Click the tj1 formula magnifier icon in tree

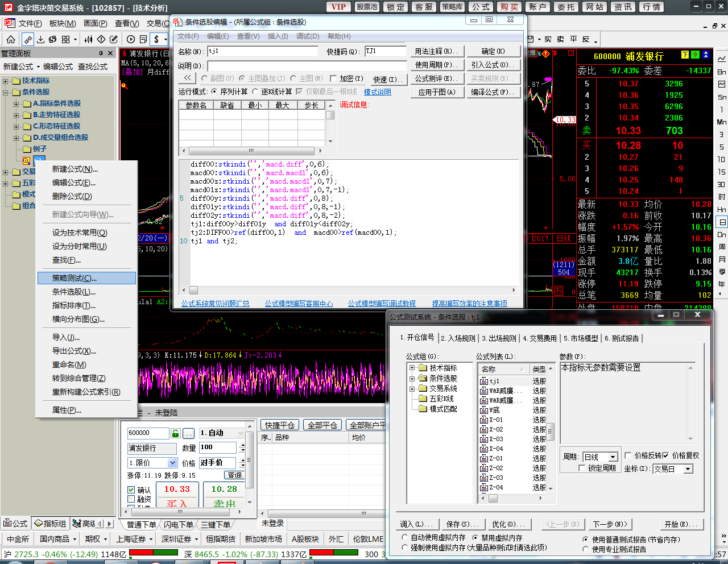[26, 160]
